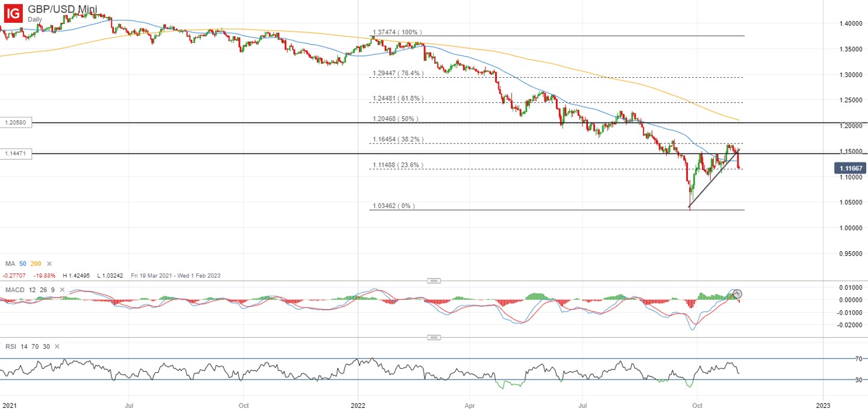The width and height of the screenshot is (868, 409).
Task: Click the 1.29447 (76.4%) Fibonacci label
Action: (x=398, y=73)
